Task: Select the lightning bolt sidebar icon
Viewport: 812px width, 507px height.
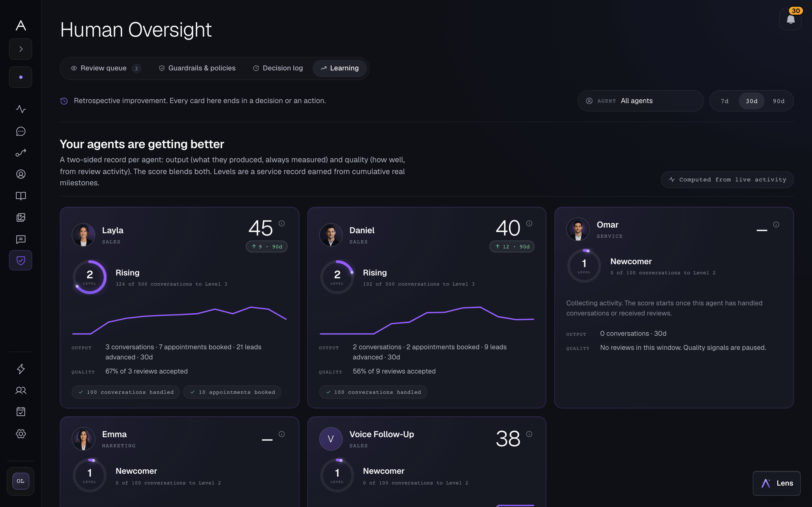Action: tap(21, 369)
